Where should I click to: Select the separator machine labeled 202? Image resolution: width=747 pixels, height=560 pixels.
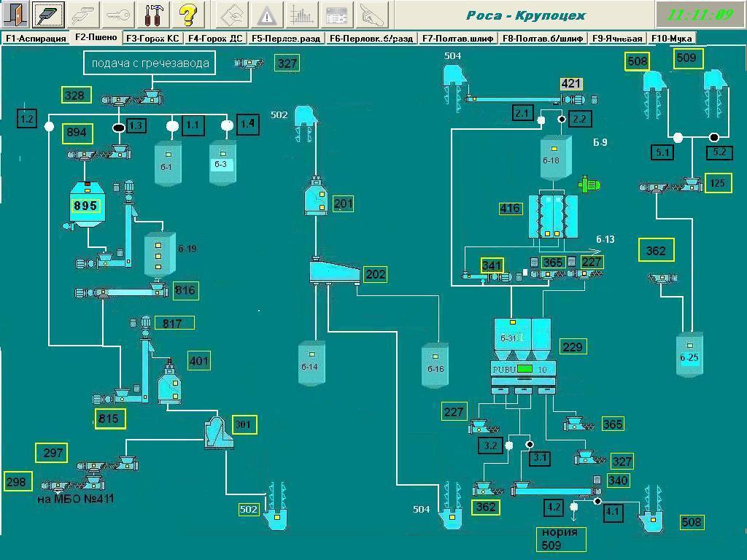point(335,273)
